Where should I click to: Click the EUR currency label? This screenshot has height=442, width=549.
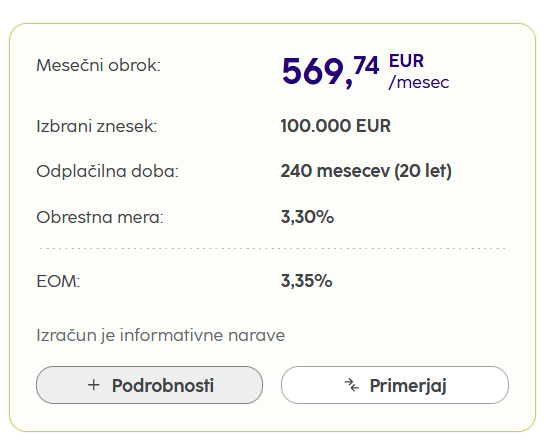(x=406, y=61)
